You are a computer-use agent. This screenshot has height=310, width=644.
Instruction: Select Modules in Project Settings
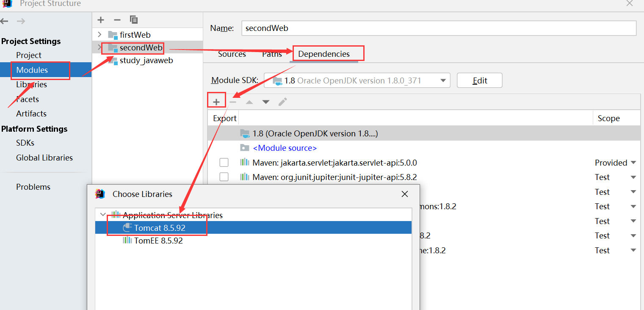[x=32, y=70]
